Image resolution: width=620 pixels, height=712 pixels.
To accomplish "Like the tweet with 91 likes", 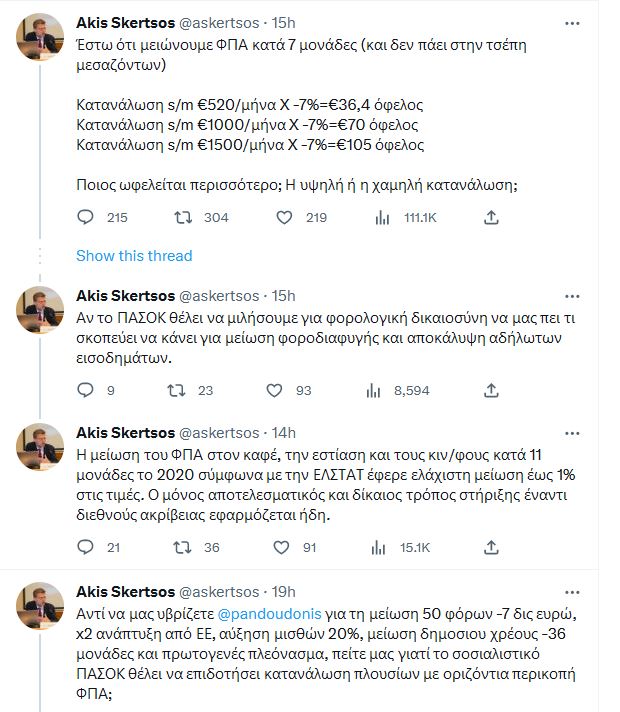I will (284, 547).
